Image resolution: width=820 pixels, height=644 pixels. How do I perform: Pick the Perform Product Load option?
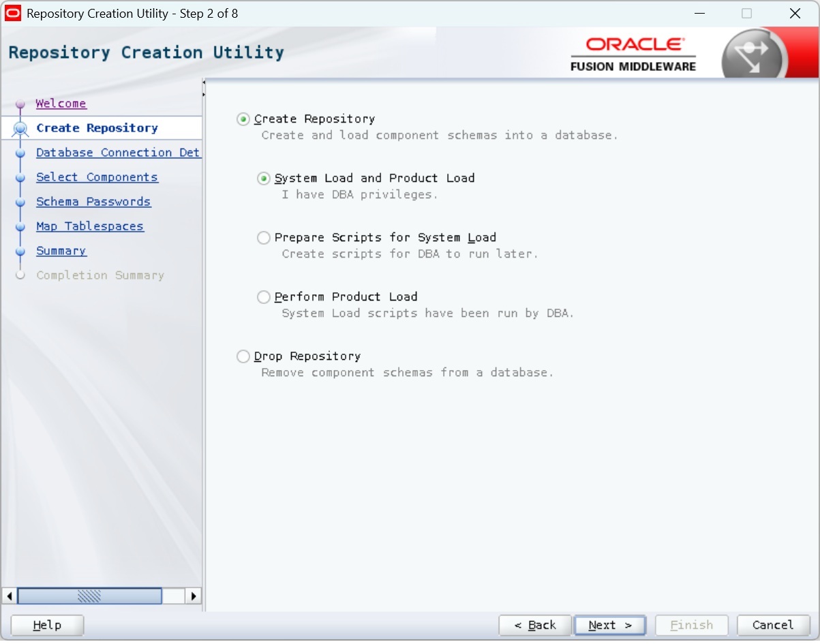pyautogui.click(x=264, y=297)
